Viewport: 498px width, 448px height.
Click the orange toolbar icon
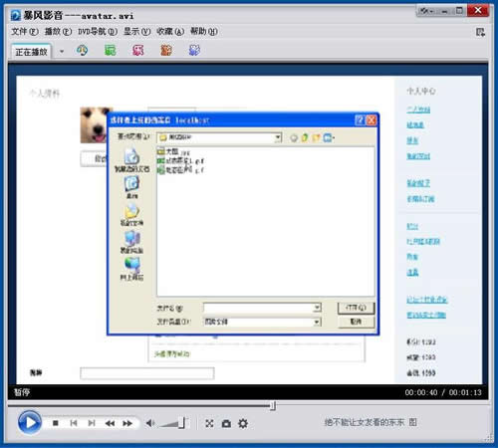point(166,51)
